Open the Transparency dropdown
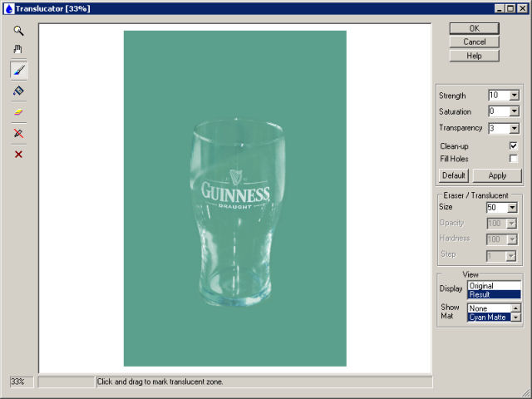 (x=514, y=128)
